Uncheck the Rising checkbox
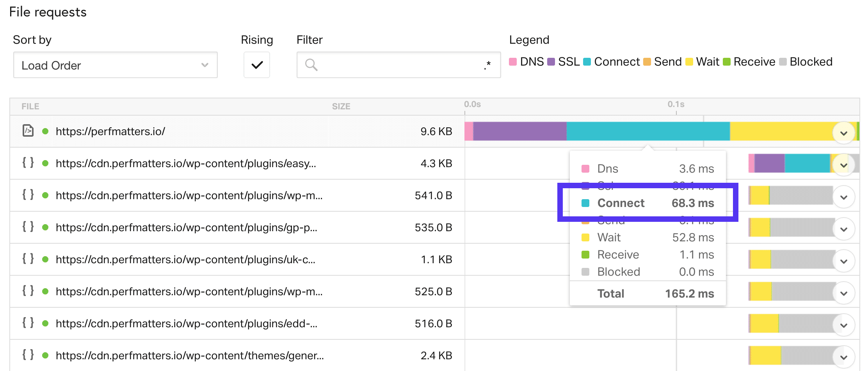The image size is (868, 371). coord(256,65)
